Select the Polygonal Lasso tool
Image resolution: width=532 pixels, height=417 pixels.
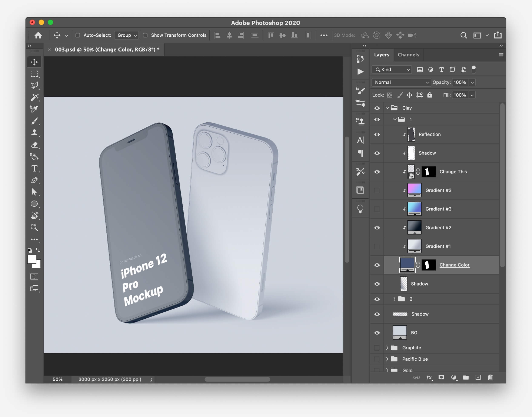(34, 85)
